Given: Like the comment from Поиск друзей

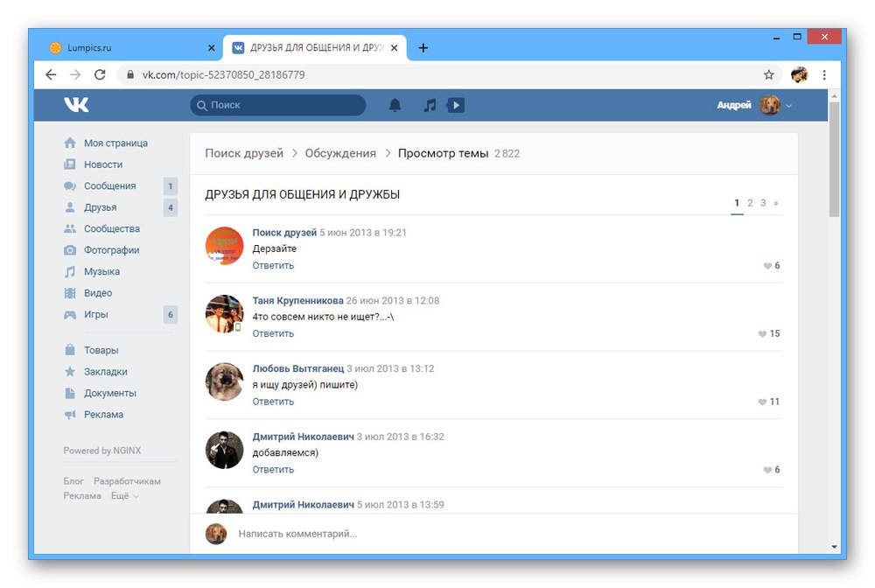Looking at the screenshot, I should pos(768,265).
